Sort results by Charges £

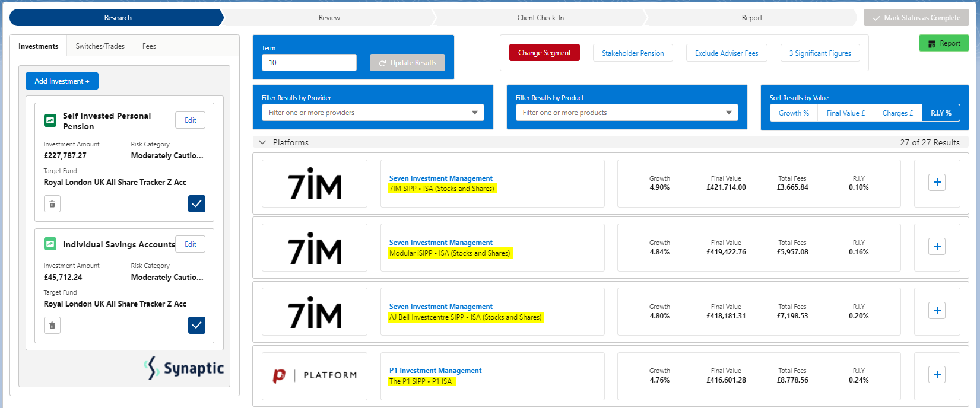click(897, 113)
